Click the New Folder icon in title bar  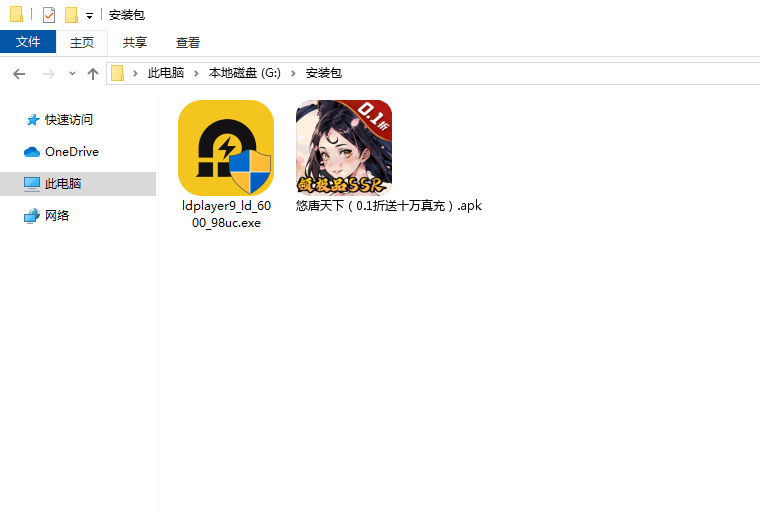[x=71, y=15]
